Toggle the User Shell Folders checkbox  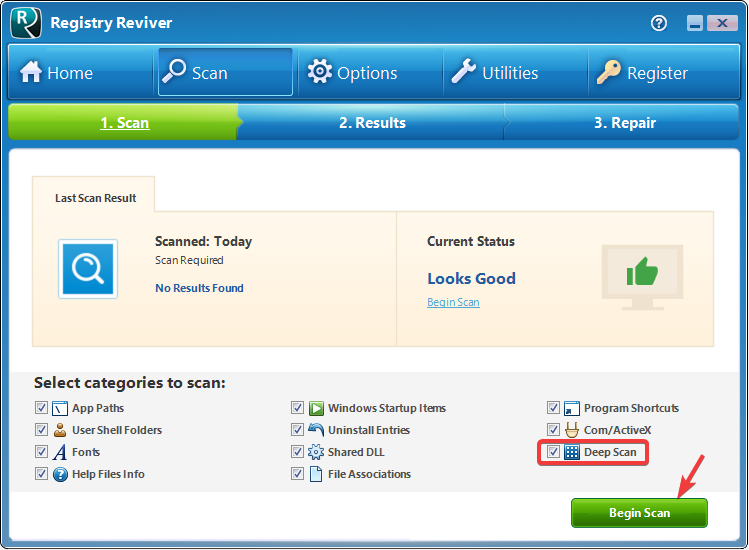[x=42, y=430]
